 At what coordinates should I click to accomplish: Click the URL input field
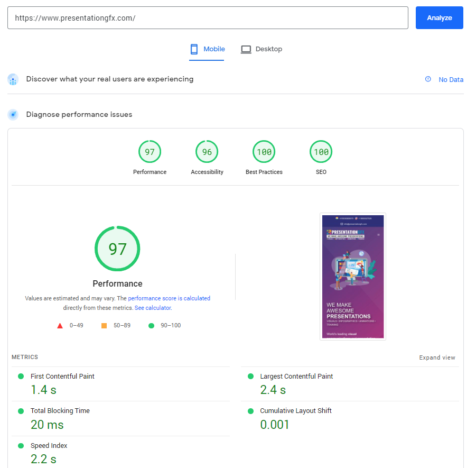pos(208,18)
